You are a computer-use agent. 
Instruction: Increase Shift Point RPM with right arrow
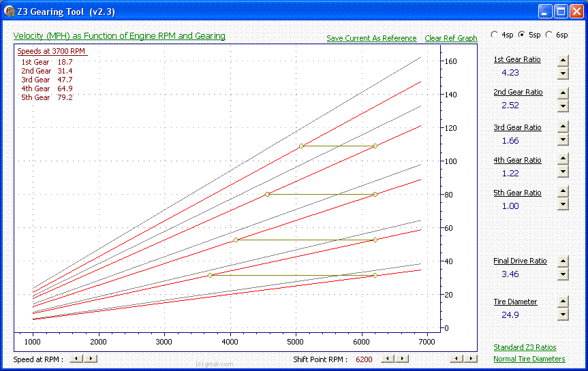(x=403, y=359)
